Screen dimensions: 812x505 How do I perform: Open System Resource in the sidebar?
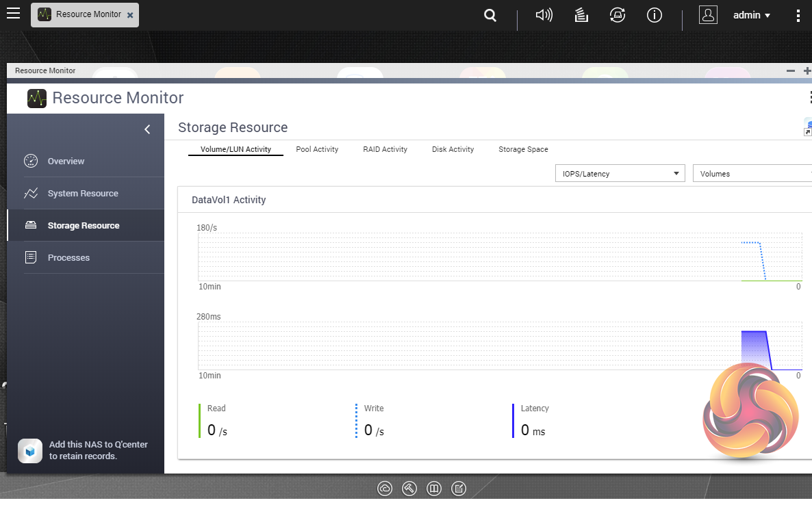(x=82, y=194)
